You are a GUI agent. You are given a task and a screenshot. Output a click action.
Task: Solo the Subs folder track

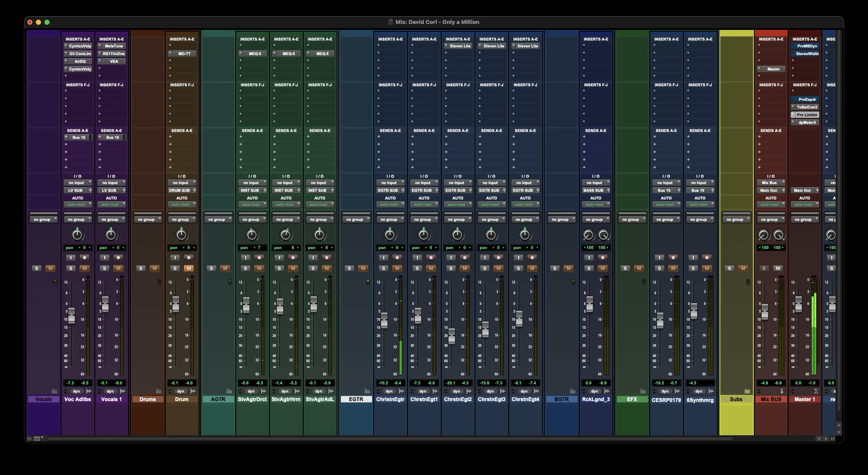[x=730, y=268]
